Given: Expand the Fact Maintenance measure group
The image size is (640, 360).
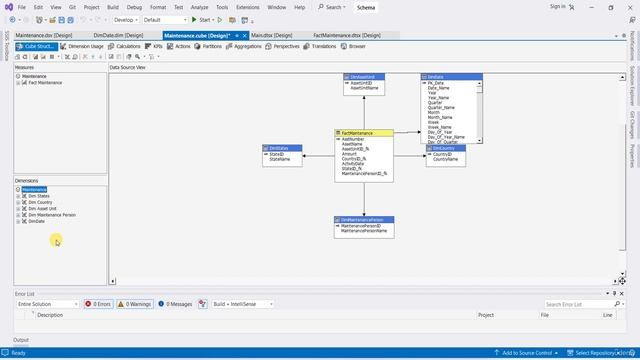Looking at the screenshot, I should (18, 83).
